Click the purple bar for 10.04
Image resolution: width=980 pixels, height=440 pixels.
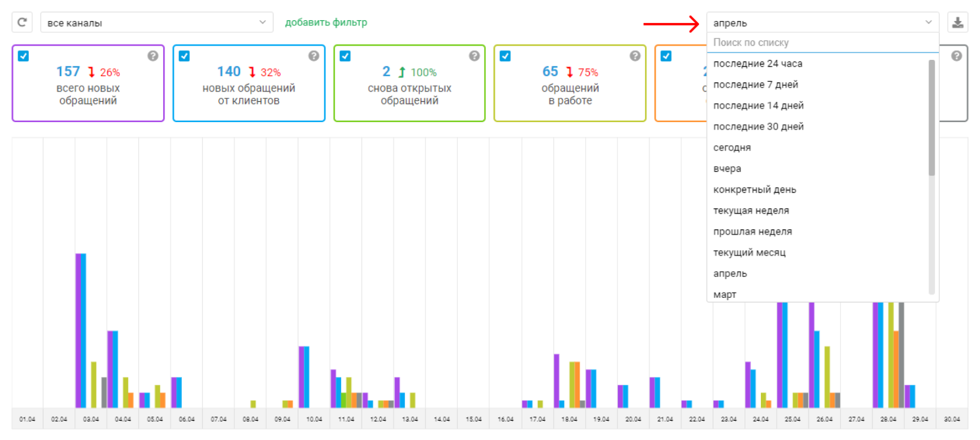tap(302, 377)
